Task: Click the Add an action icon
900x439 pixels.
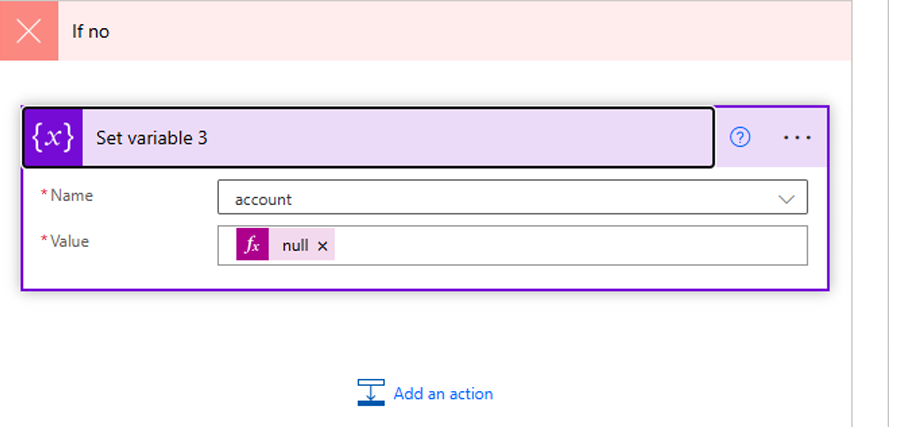Action: (x=371, y=393)
